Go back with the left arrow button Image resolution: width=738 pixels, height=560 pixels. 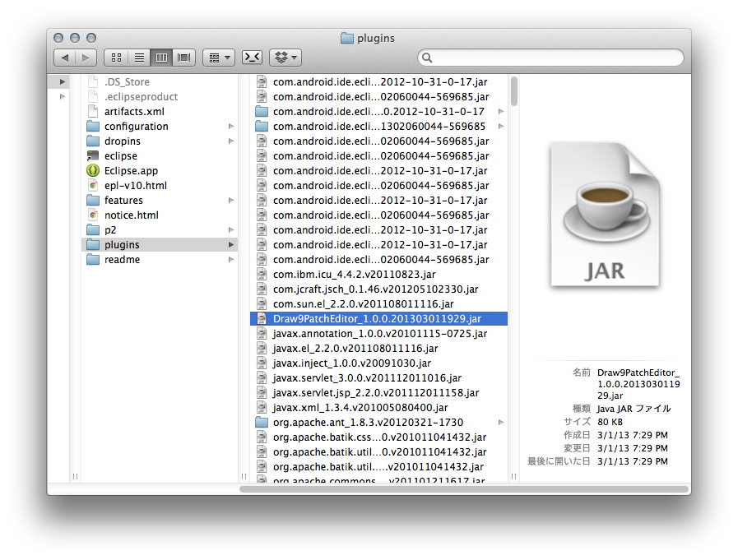(65, 58)
